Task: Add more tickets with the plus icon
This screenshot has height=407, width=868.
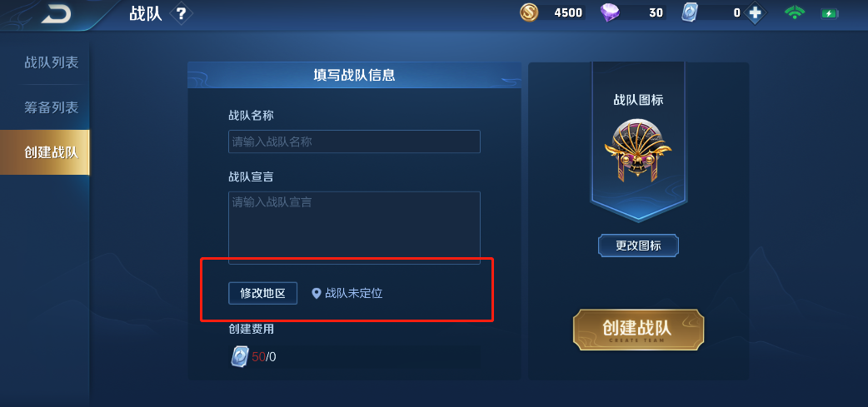Action: click(756, 12)
